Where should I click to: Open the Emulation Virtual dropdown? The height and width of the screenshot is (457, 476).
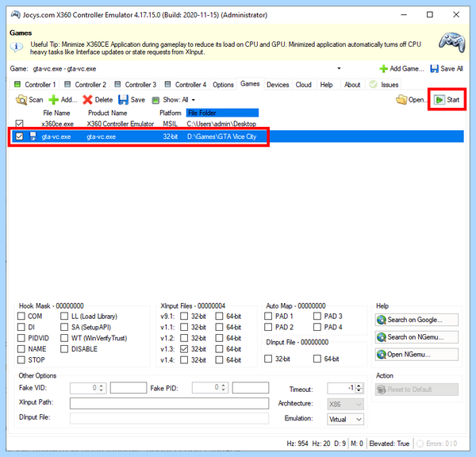pyautogui.click(x=345, y=420)
